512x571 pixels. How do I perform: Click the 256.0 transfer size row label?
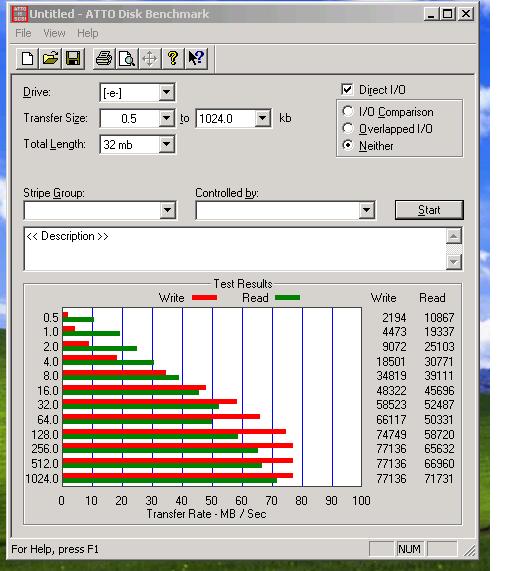point(45,448)
